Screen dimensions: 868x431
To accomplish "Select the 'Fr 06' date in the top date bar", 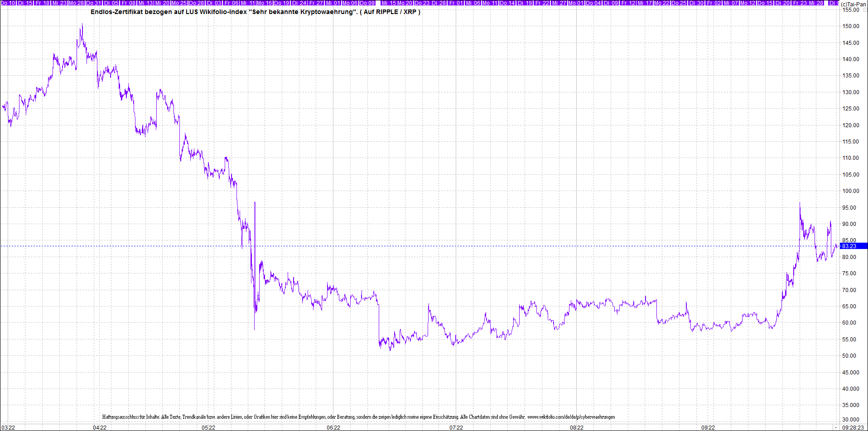I will click(231, 3).
